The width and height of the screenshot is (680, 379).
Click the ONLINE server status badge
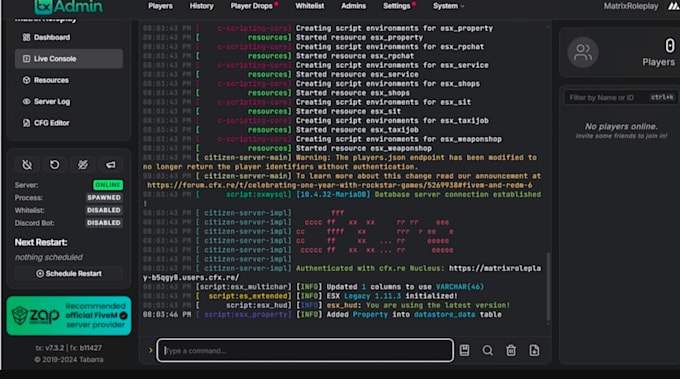click(x=108, y=185)
